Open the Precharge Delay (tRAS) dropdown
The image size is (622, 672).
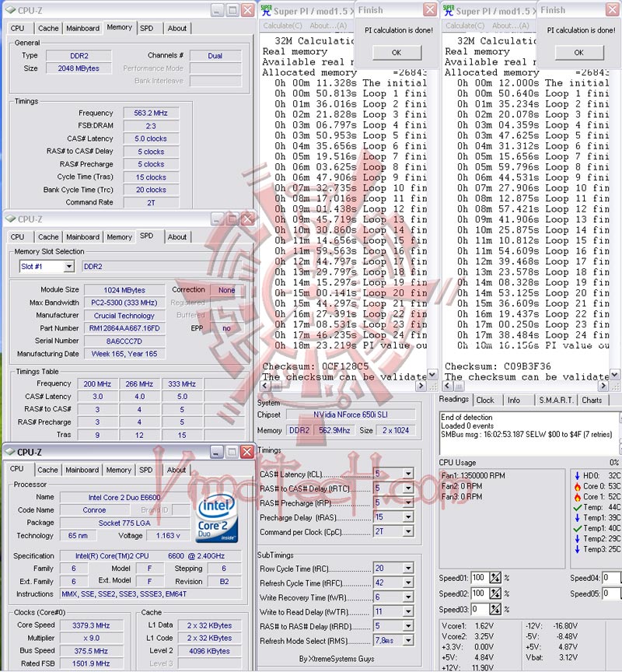408,517
